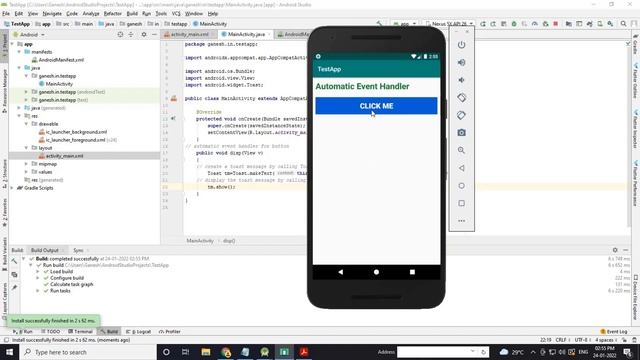Collapse the res folder in the project tree

[x=19, y=116]
